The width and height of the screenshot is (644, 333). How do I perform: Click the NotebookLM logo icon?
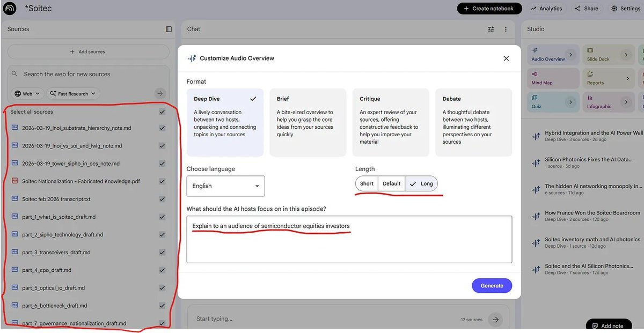tap(10, 9)
